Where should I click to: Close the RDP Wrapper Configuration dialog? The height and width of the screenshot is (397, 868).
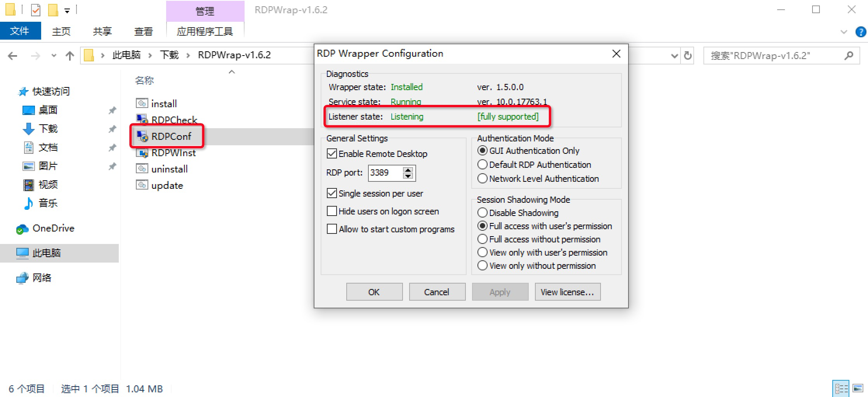tap(616, 54)
